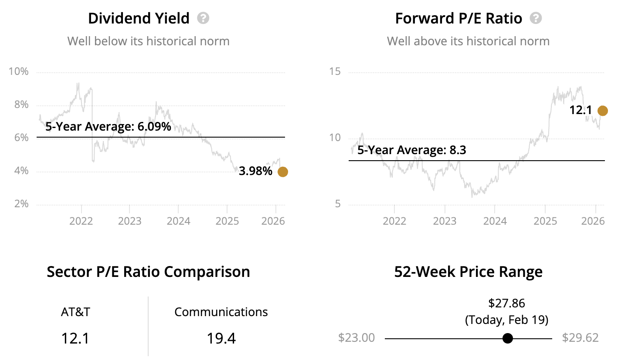Screen dimensions: 618x364
Task: Click the Communications sector label
Action: click(x=221, y=312)
